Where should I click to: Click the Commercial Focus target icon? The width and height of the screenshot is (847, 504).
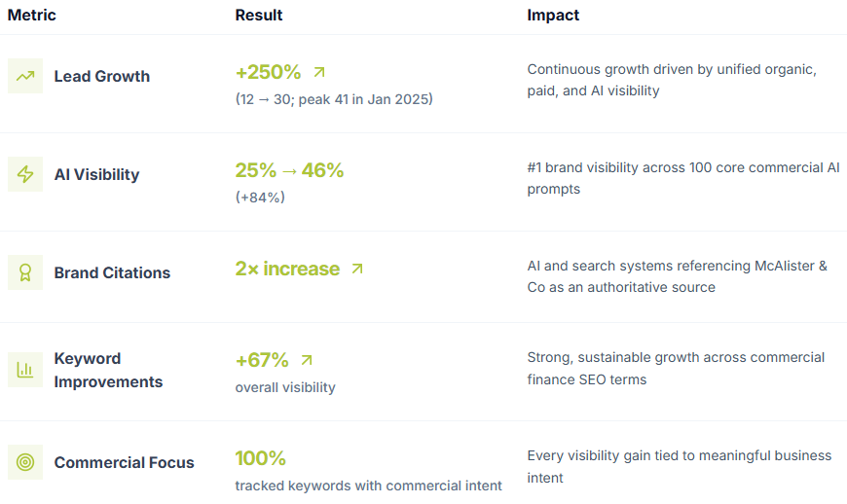click(x=25, y=462)
